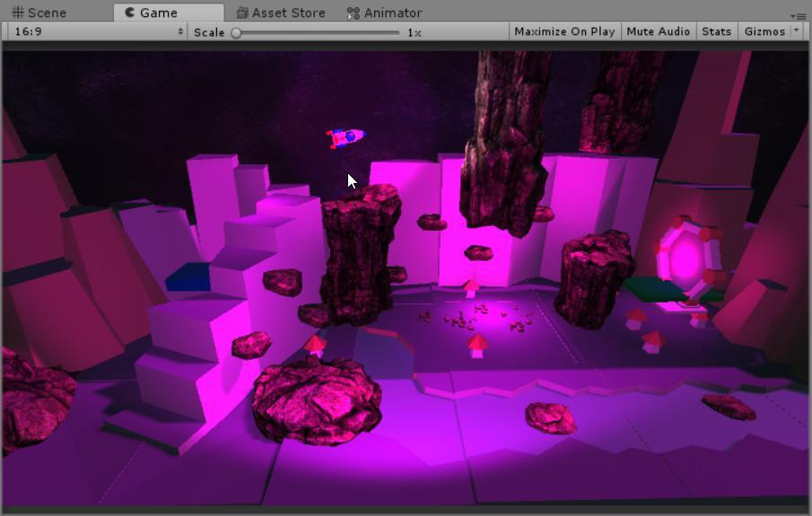Click the Scale slider handle
Screen dimensions: 812x516
click(x=236, y=32)
